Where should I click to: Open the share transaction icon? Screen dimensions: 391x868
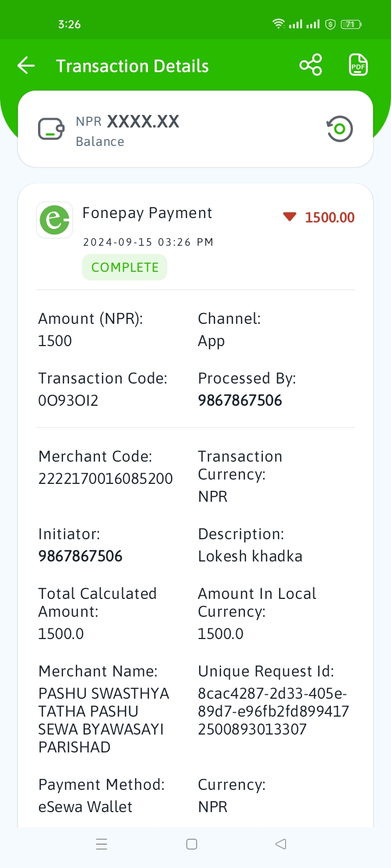(x=311, y=65)
